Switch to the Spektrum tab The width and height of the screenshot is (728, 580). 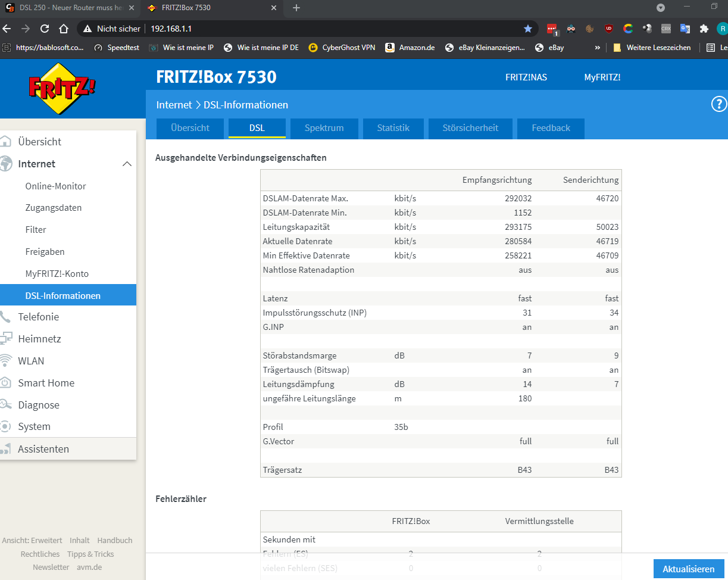pos(324,128)
